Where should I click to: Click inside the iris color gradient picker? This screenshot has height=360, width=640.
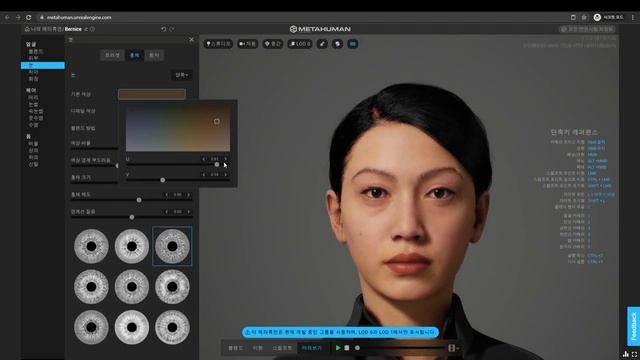point(178,128)
